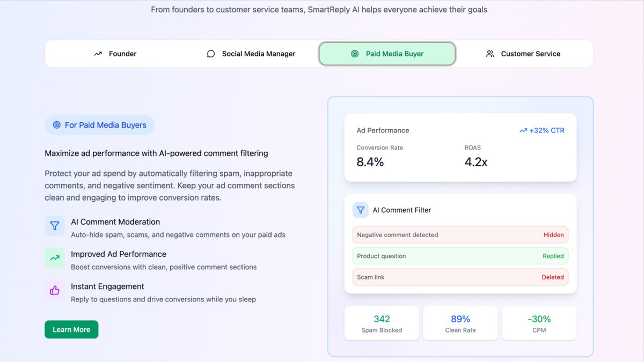Click the people icon beside Customer Service
Viewport: 644px width, 362px height.
490,54
